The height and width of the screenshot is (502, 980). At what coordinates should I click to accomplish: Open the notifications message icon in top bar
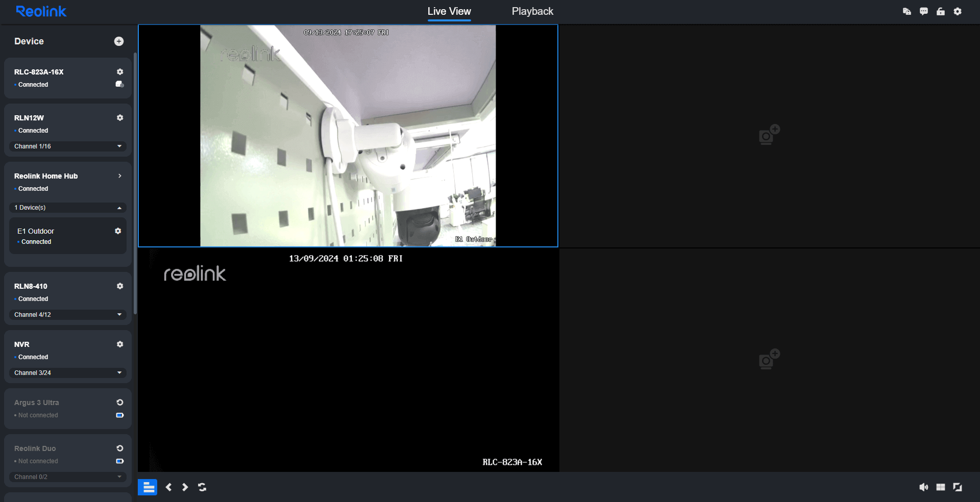click(x=907, y=11)
